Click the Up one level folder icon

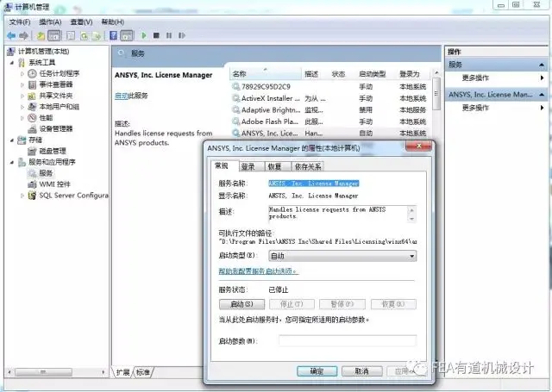41,35
